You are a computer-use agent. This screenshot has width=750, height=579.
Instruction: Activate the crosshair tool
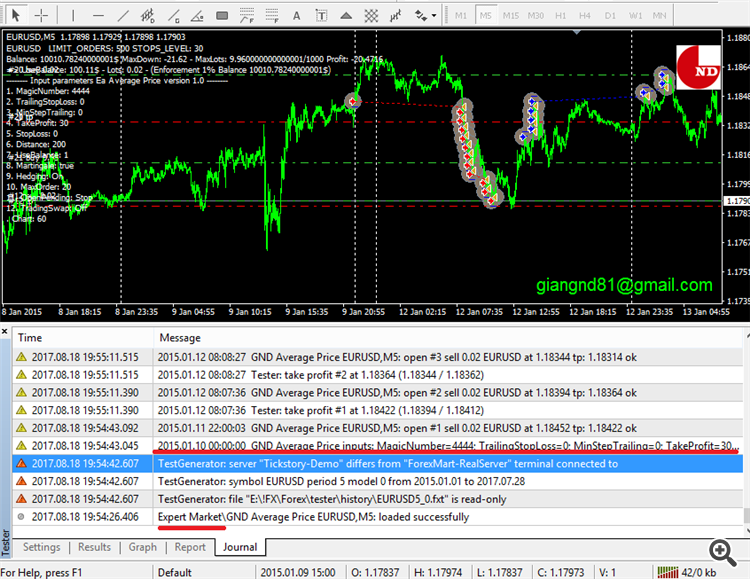[x=41, y=16]
